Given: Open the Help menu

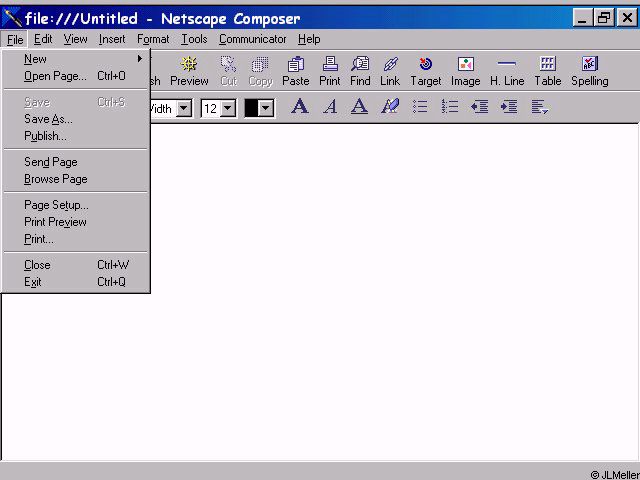Looking at the screenshot, I should pyautogui.click(x=309, y=39).
